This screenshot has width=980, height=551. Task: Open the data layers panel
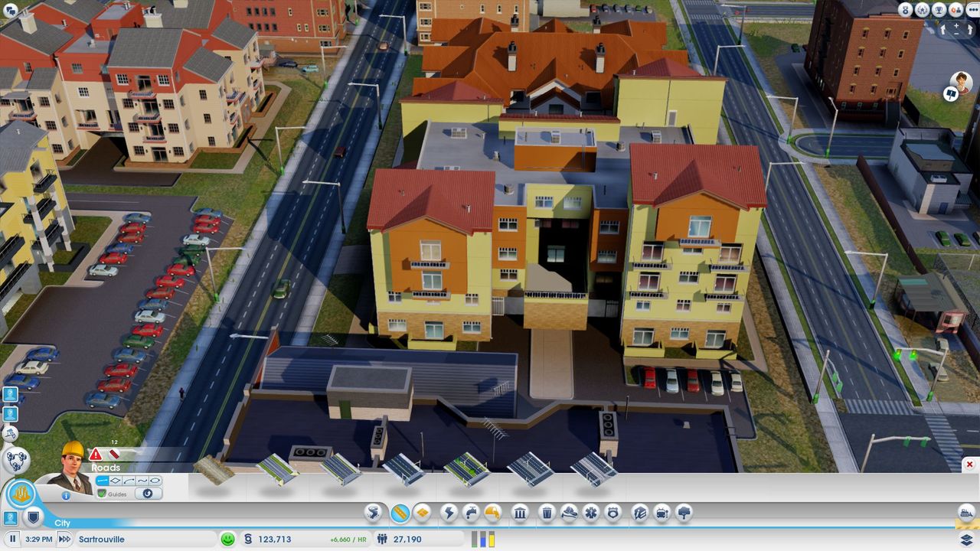(967, 540)
